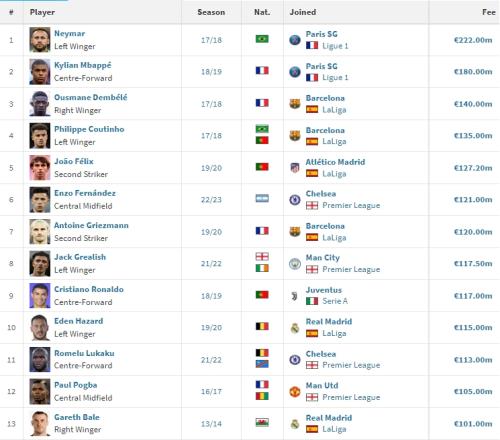Screen dimensions: 500x440
Task: Click the Juventus club logo icon
Action: (x=295, y=296)
